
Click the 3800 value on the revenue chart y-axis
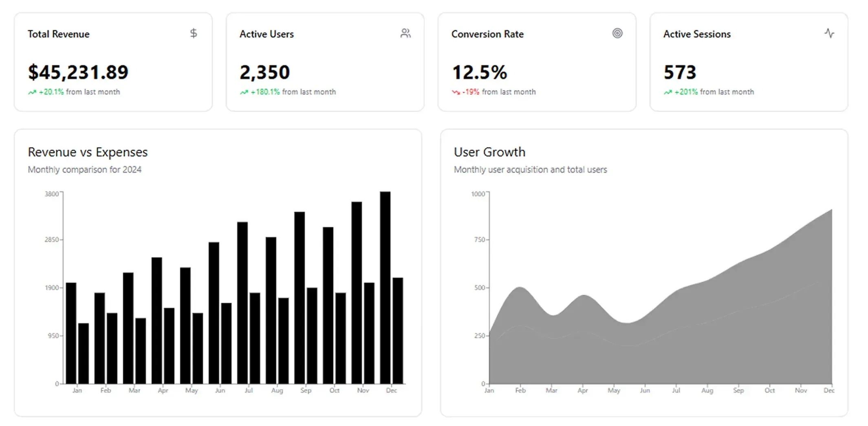click(51, 194)
